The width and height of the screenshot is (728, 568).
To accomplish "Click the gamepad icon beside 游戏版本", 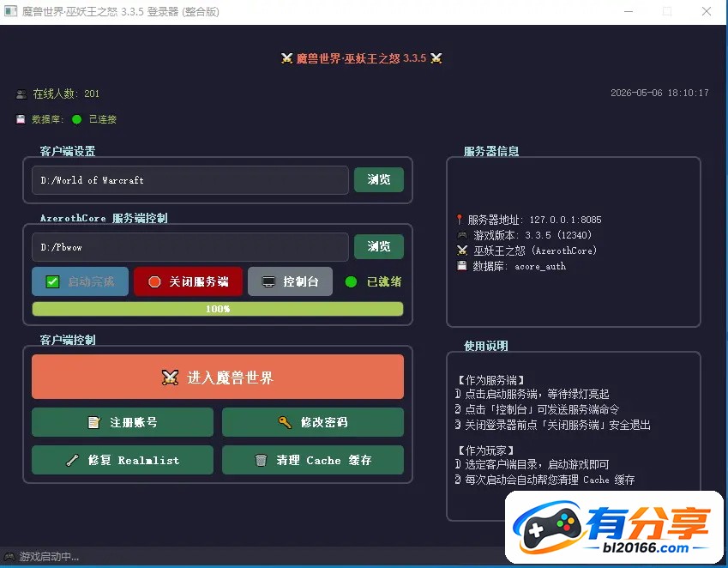I will 462,235.
